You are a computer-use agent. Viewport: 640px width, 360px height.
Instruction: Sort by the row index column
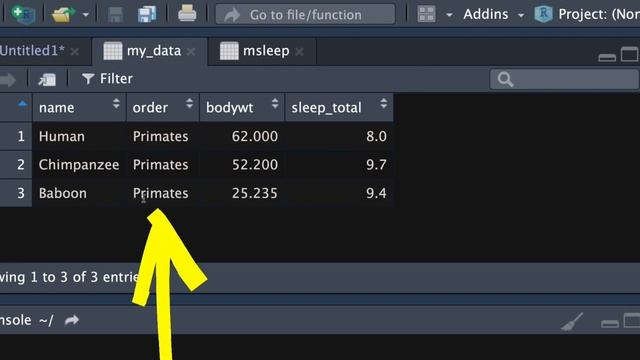(16, 107)
